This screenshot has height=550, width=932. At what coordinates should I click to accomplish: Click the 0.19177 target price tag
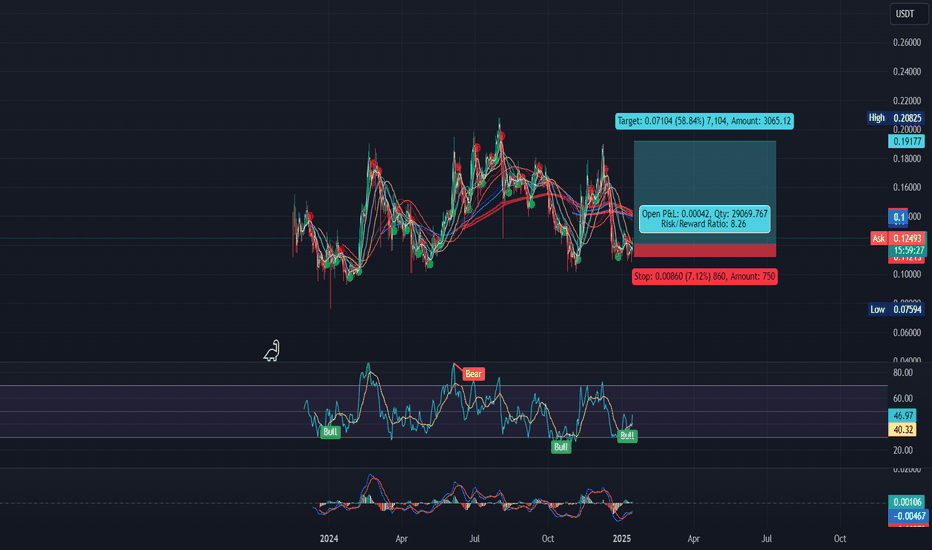click(x=907, y=142)
